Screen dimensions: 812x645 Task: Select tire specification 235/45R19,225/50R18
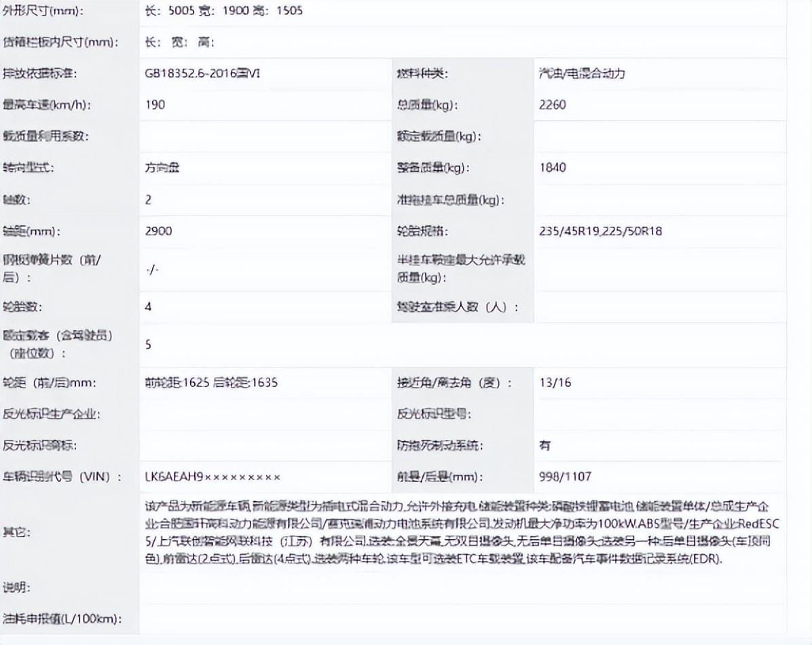click(x=601, y=231)
